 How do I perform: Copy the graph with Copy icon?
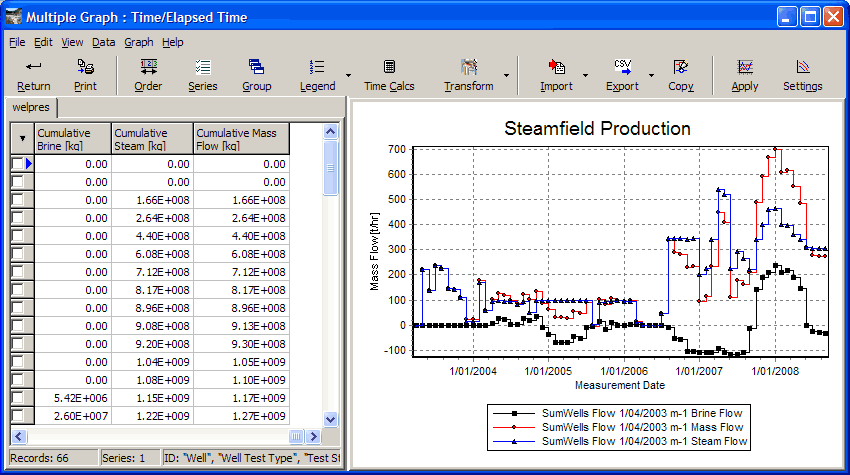coord(681,67)
